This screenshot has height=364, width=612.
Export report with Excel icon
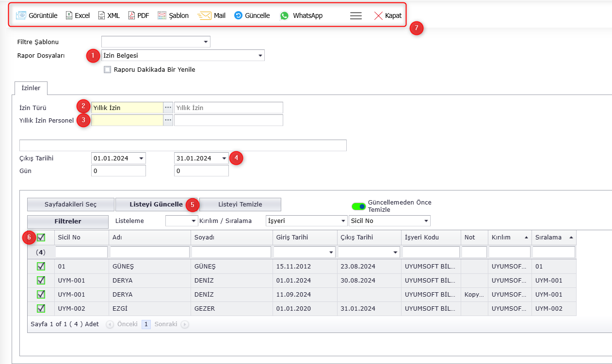[x=69, y=16]
